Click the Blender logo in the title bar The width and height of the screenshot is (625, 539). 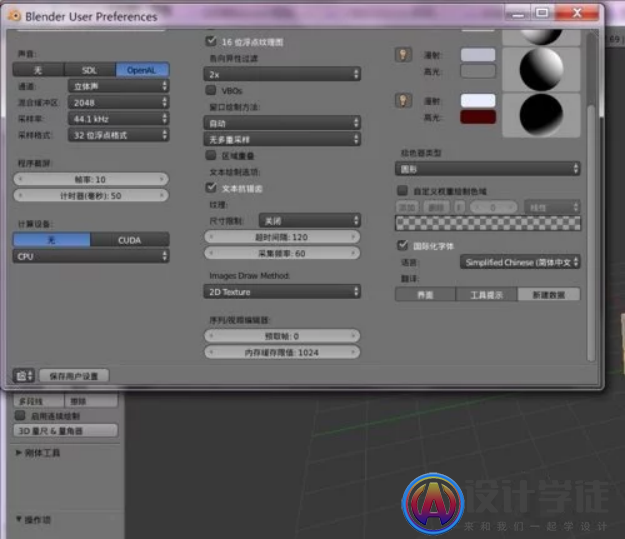(x=14, y=16)
